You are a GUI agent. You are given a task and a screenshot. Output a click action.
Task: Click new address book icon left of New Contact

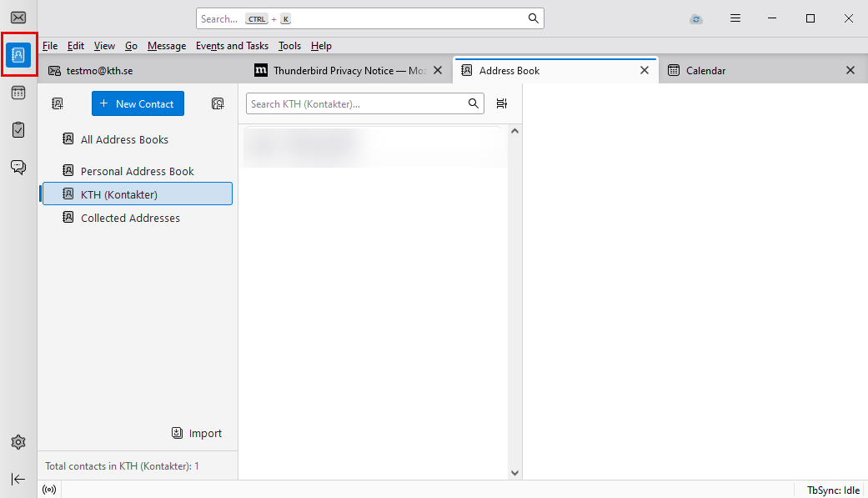[x=58, y=103]
